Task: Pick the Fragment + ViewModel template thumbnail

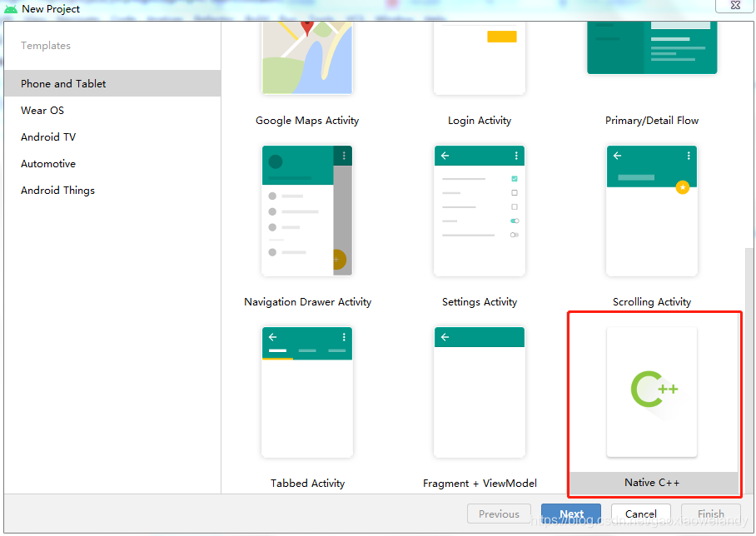Action: (x=480, y=392)
